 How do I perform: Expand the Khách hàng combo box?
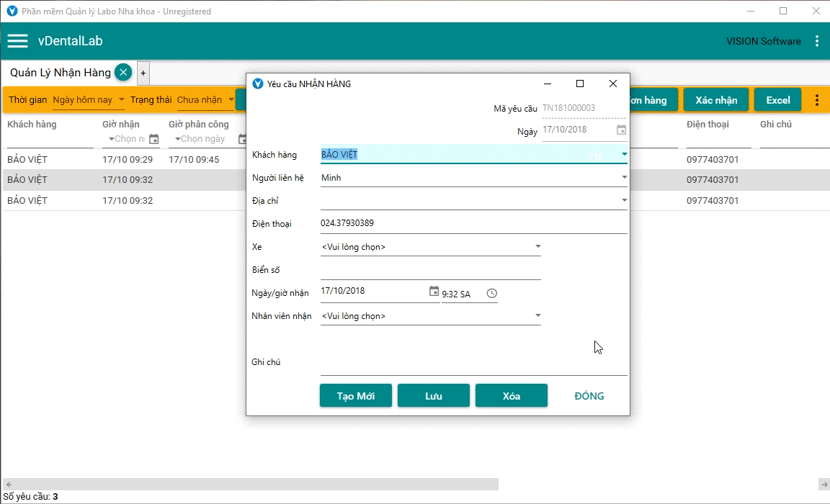[625, 154]
